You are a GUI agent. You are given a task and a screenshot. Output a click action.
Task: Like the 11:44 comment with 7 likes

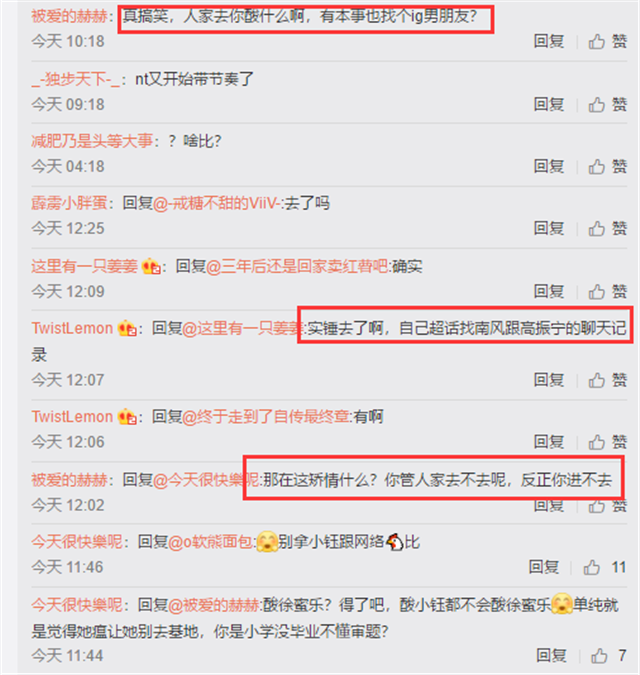coord(608,656)
